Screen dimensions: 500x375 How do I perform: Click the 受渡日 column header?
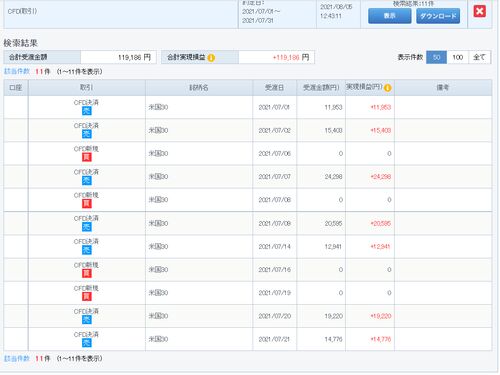[x=274, y=88]
